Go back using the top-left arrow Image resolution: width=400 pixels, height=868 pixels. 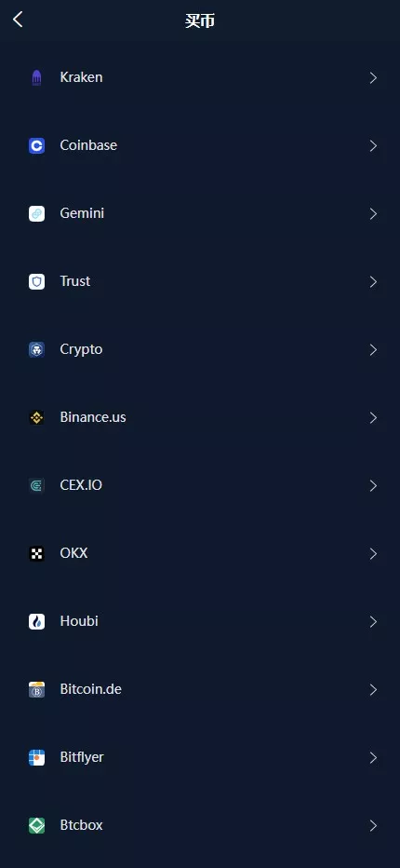tap(18, 20)
